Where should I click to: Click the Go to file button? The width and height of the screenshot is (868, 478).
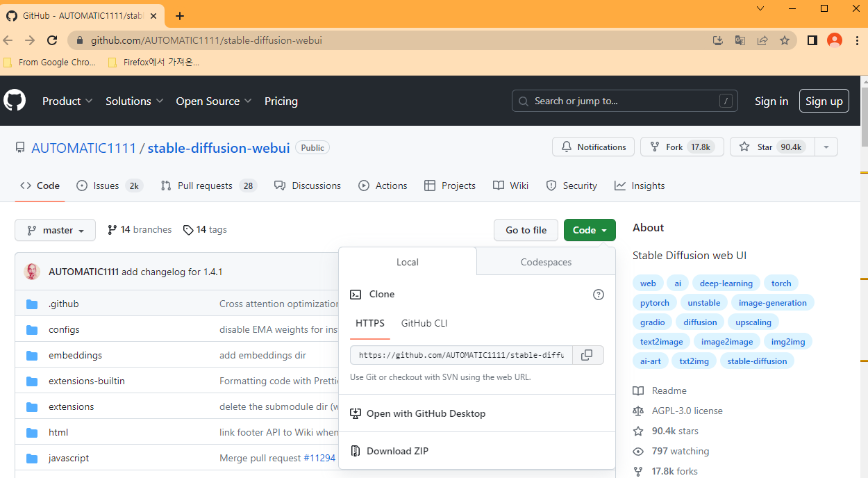526,230
